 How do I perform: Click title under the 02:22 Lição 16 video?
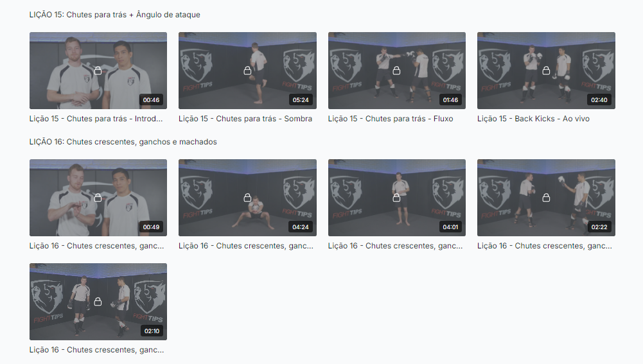click(545, 245)
